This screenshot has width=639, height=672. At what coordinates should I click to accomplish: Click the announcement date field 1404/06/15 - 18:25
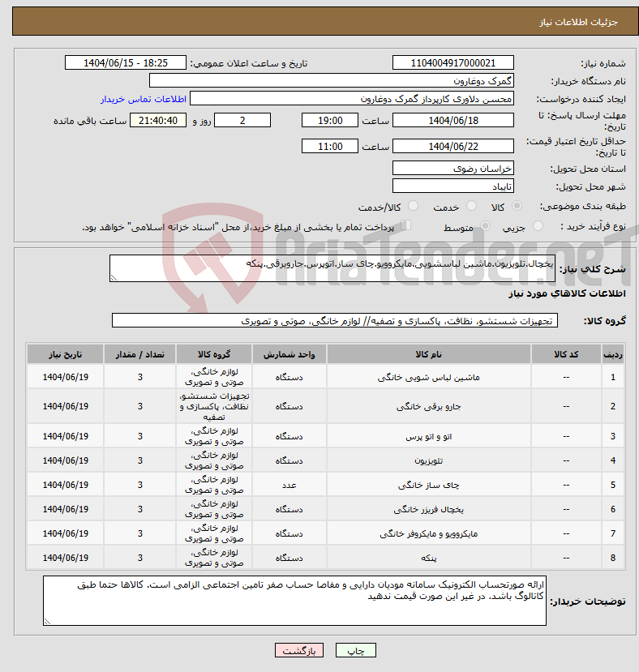pos(125,62)
